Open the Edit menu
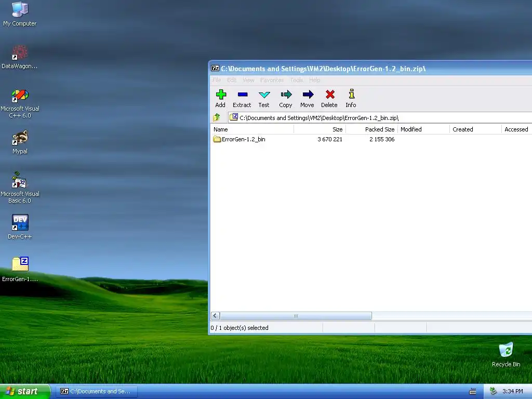The height and width of the screenshot is (399, 532). tap(232, 80)
